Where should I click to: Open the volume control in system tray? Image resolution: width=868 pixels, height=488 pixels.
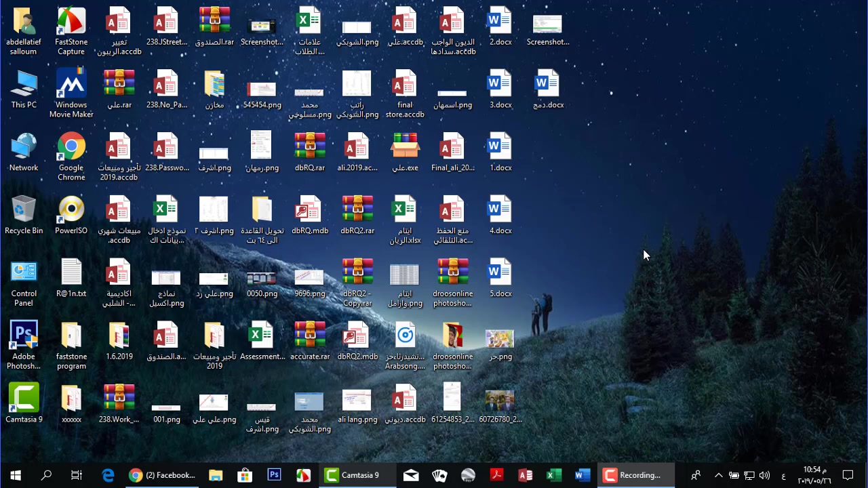[765, 475]
